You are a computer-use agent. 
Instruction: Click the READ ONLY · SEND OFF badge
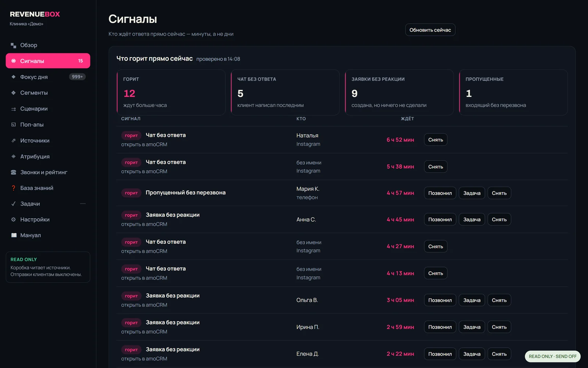tap(552, 356)
